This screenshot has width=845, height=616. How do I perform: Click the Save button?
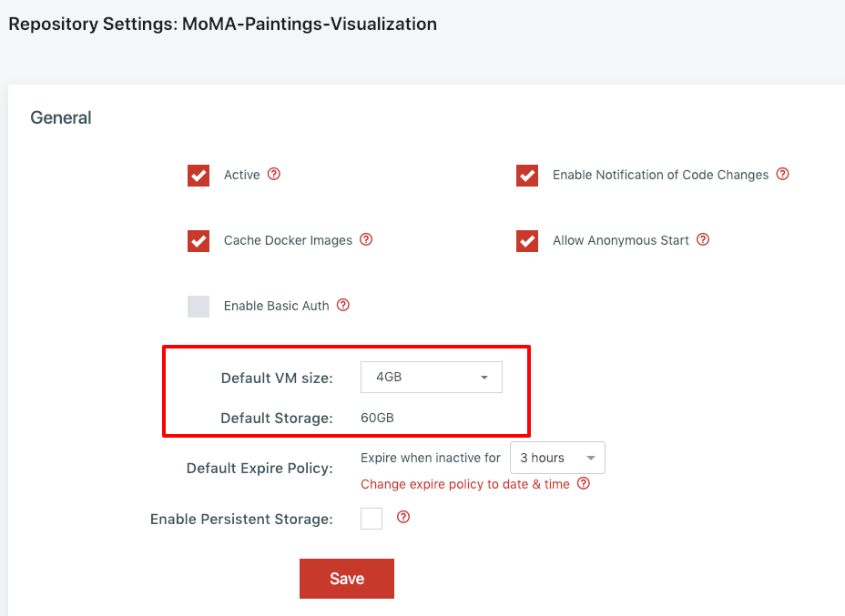[x=347, y=579]
